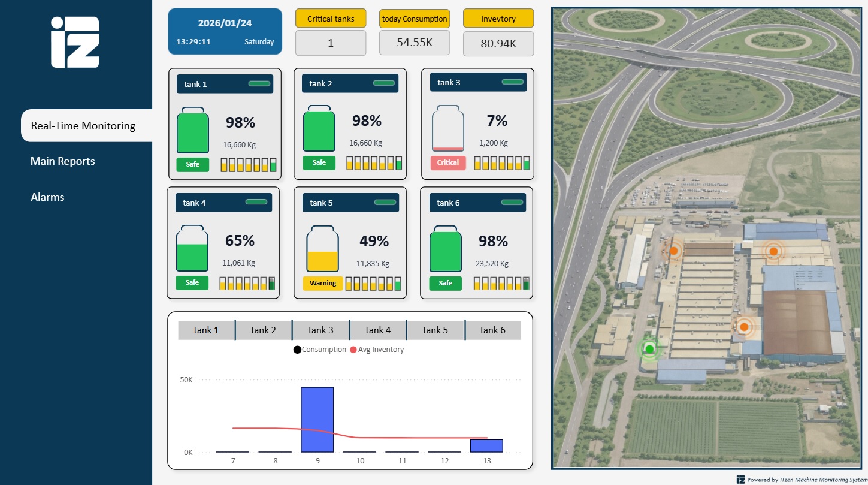The image size is (868, 485).
Task: Click the iZ logo in sidebar
Action: click(x=75, y=42)
